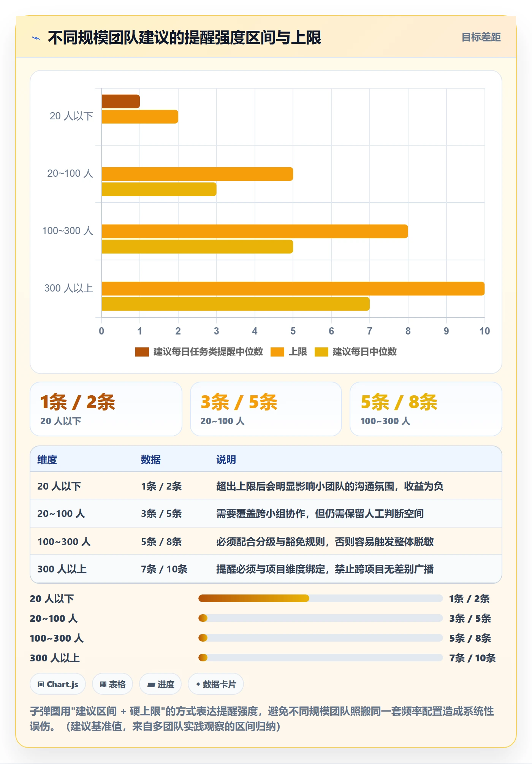
Task: Click the 20 人以下 chart axis label
Action: [x=71, y=116]
